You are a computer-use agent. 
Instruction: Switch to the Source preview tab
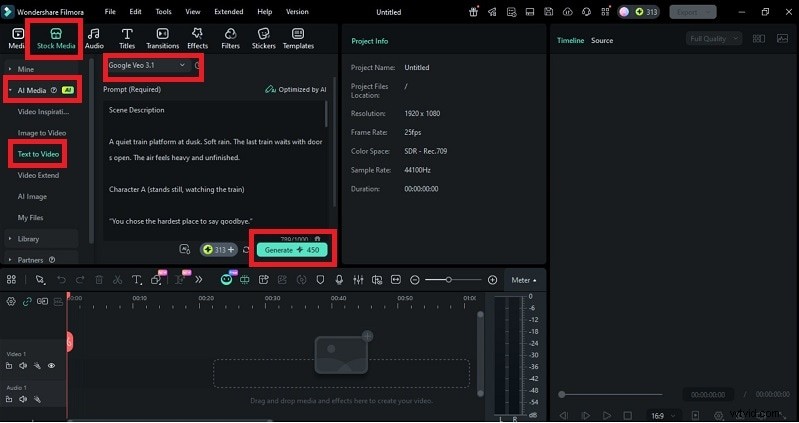[602, 40]
